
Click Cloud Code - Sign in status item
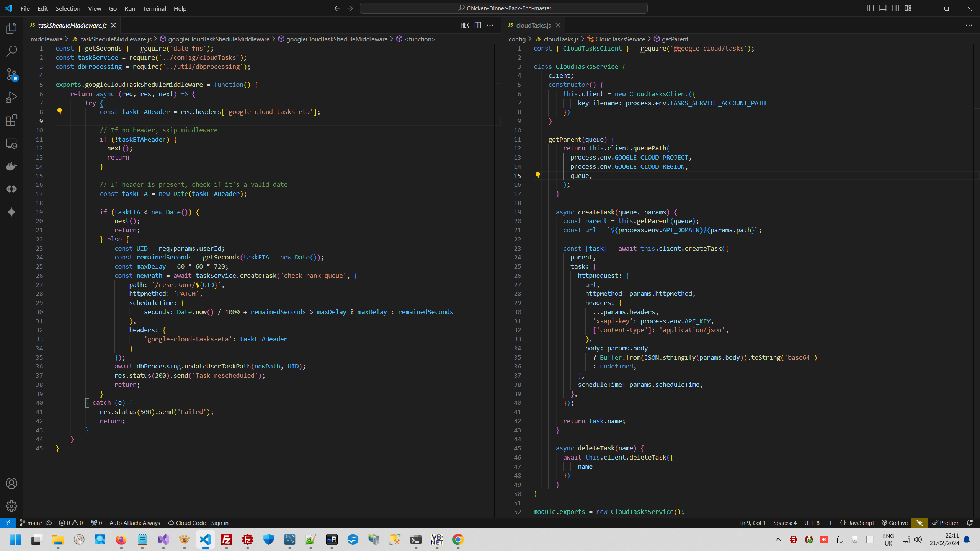(x=198, y=523)
